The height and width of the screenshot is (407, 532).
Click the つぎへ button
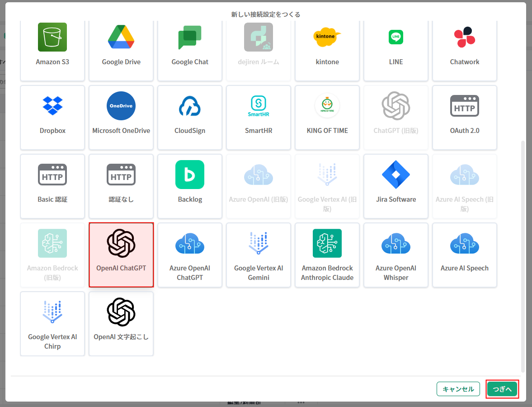click(502, 389)
